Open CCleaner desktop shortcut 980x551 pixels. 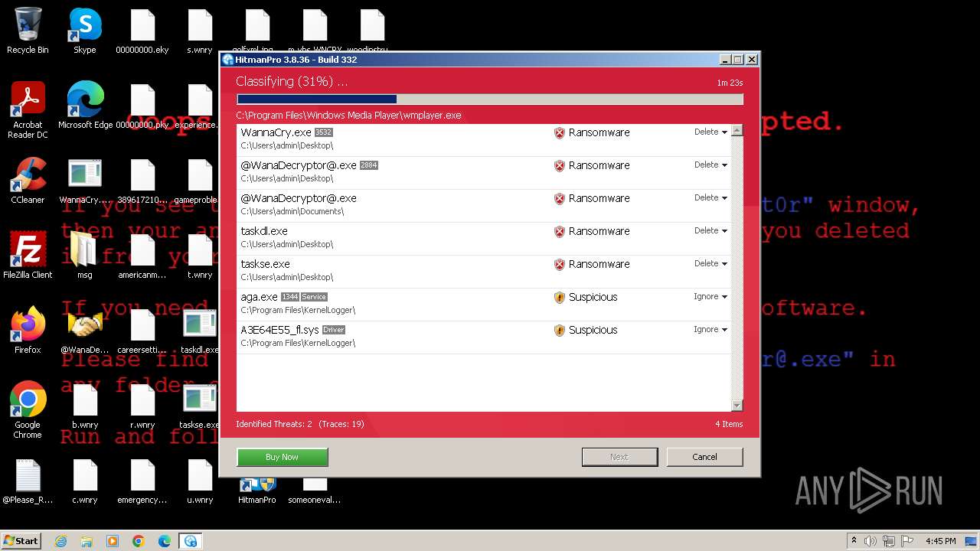pyautogui.click(x=28, y=181)
